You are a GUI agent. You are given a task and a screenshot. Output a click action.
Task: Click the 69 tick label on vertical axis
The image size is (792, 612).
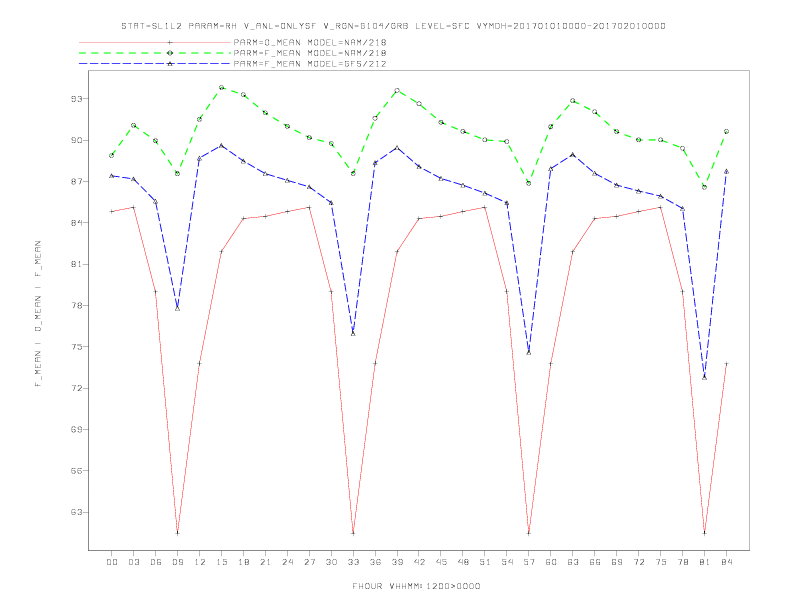pos(77,430)
